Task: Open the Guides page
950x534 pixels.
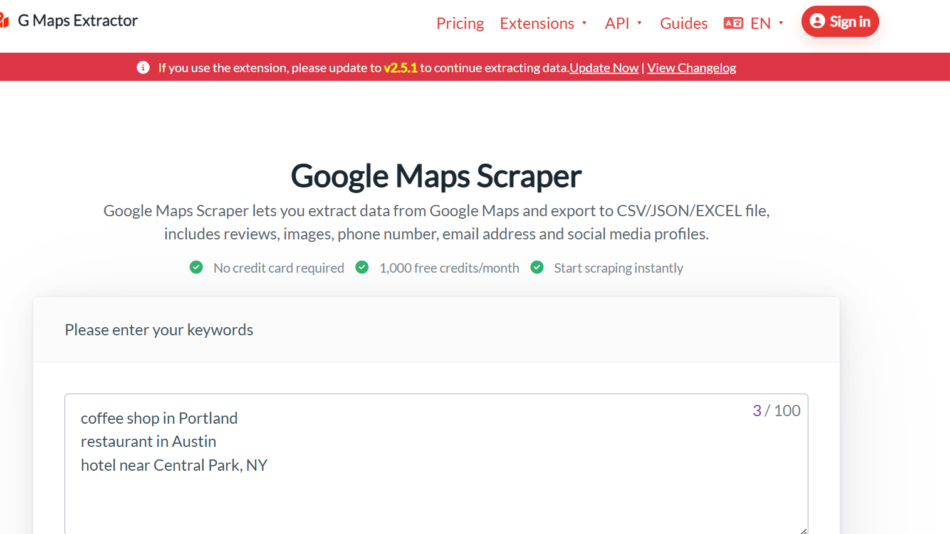Action: click(683, 23)
